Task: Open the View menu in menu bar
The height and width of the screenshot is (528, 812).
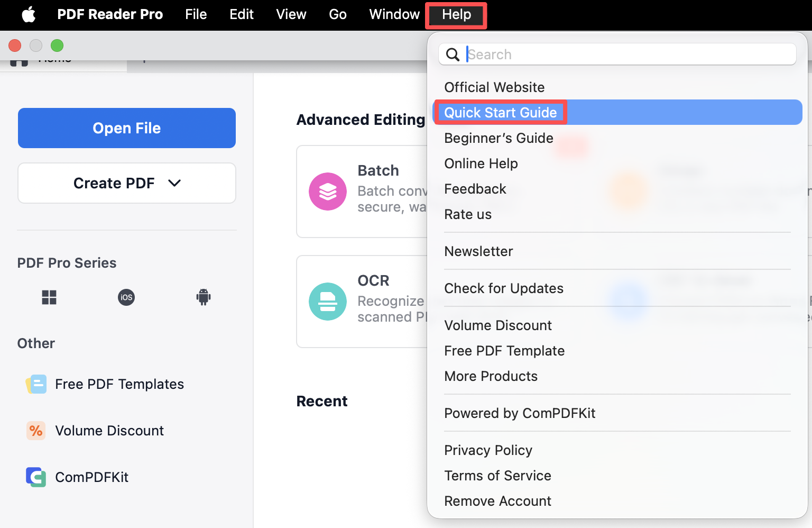Action: click(x=291, y=15)
